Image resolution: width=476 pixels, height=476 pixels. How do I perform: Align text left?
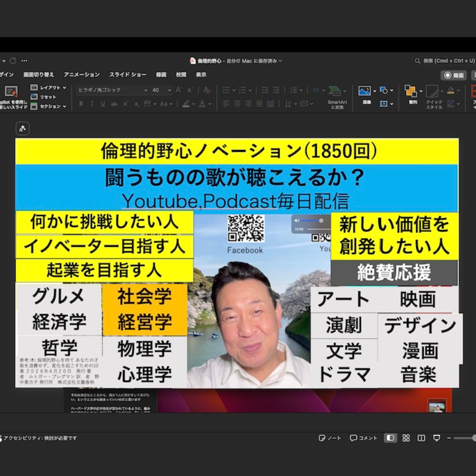(x=226, y=104)
